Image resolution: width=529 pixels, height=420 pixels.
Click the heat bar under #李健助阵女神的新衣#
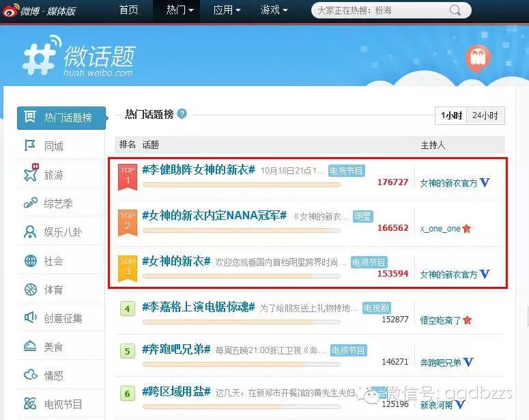[x=242, y=184]
